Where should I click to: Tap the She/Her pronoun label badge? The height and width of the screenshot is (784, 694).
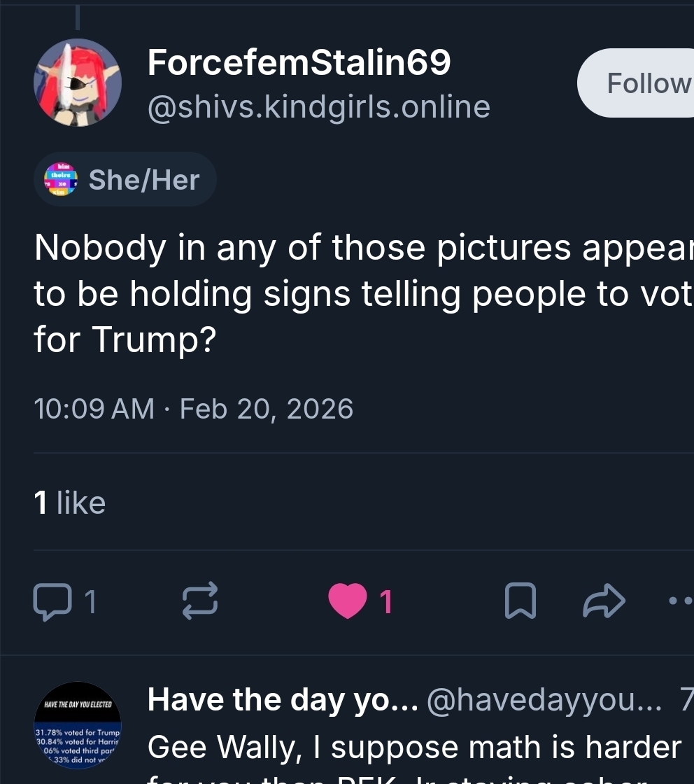[x=143, y=180]
